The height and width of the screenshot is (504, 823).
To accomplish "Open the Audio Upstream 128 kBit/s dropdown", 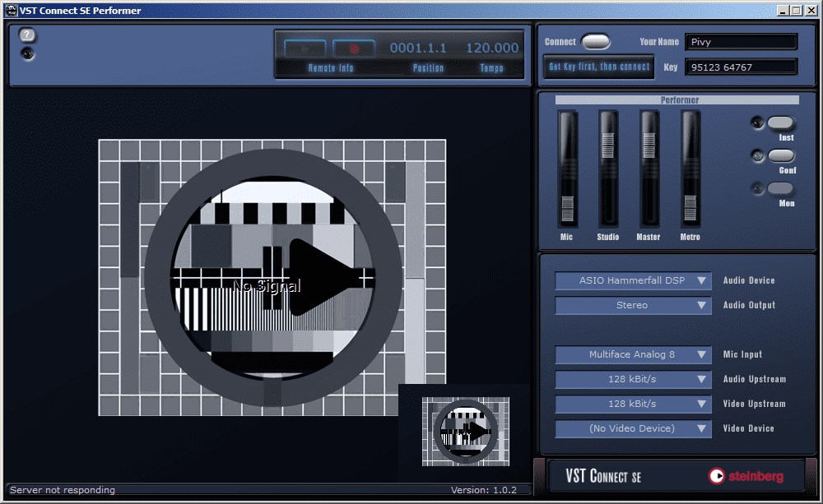I will click(633, 379).
